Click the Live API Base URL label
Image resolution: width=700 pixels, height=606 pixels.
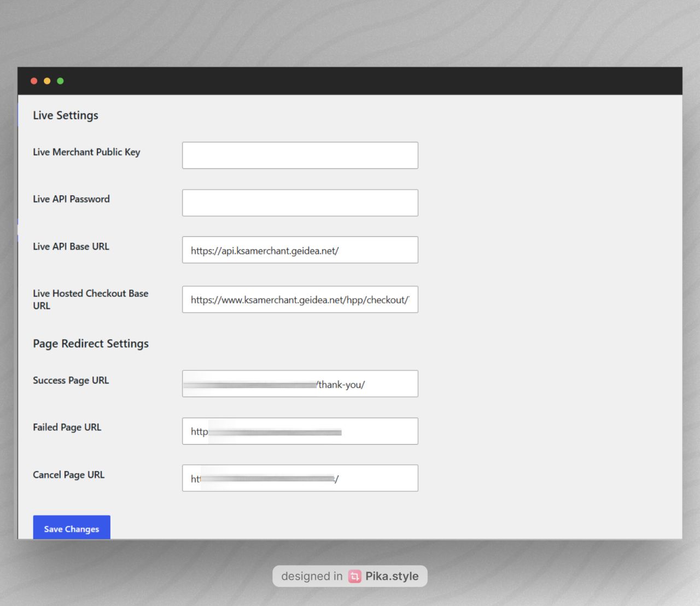[x=71, y=247]
